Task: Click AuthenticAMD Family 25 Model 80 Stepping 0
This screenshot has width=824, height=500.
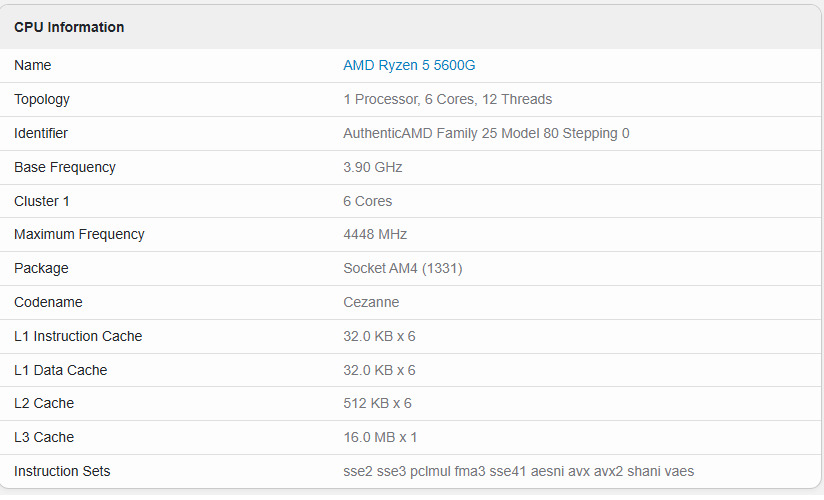Action: click(486, 134)
